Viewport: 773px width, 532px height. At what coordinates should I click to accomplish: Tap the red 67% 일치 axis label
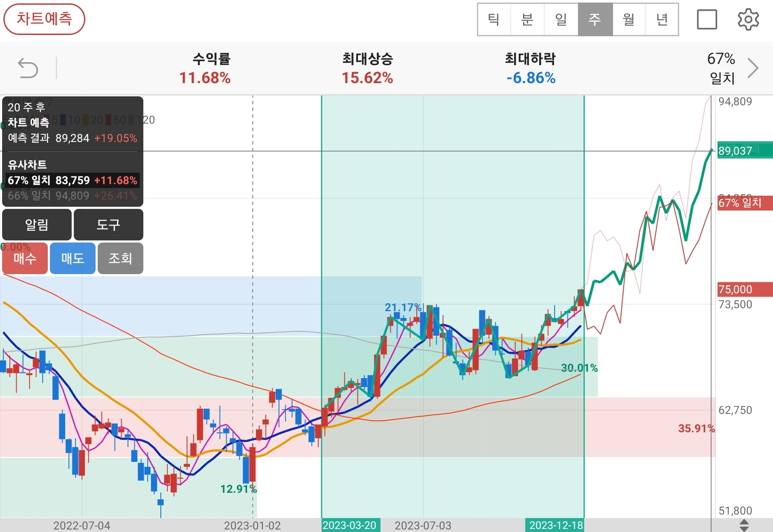coord(745,202)
